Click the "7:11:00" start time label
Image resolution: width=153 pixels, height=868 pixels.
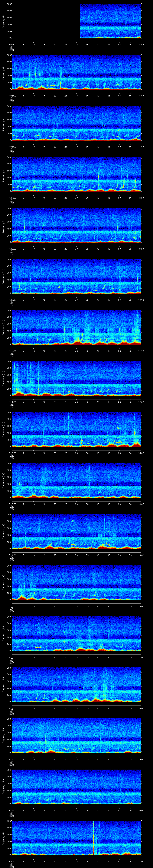(12, 402)
